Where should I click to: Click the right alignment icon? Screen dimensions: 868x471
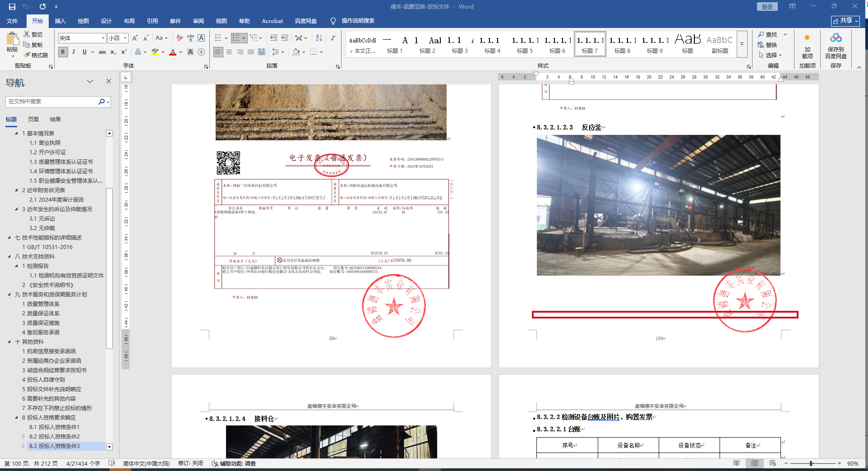(x=240, y=52)
